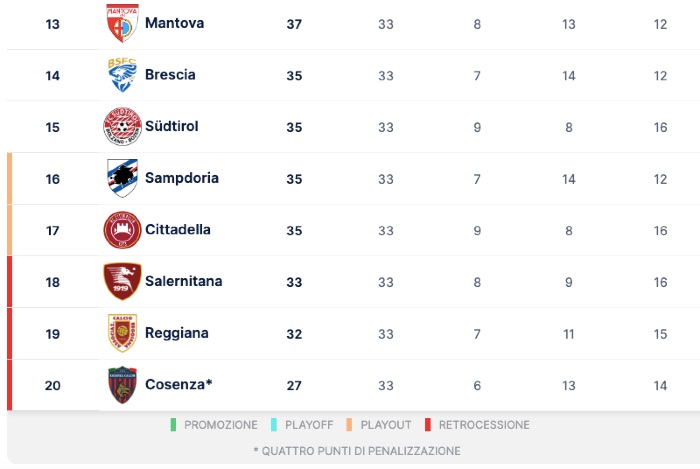Click the Salernitana club crest
This screenshot has width=700, height=469.
[122, 282]
